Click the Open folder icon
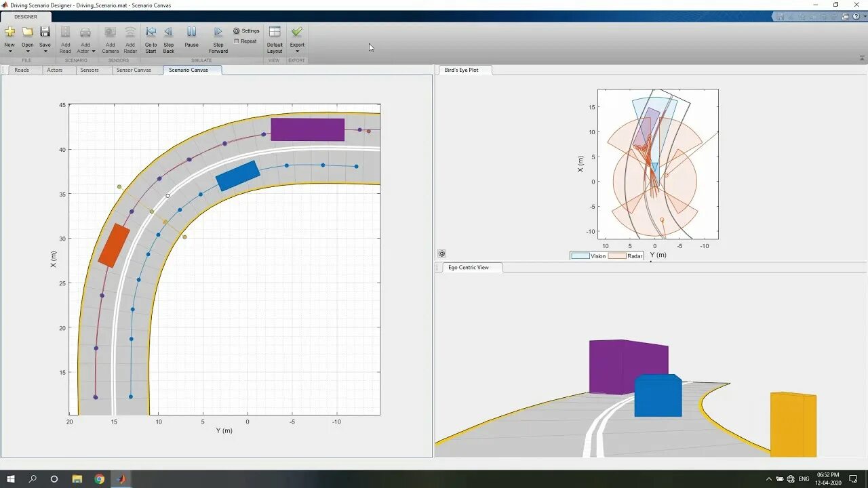This screenshot has width=868, height=488. pyautogui.click(x=27, y=32)
